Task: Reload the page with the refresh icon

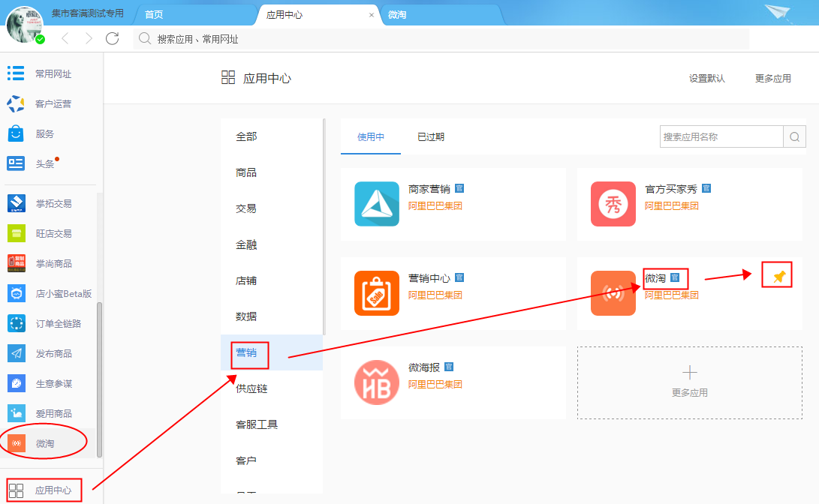Action: point(113,38)
